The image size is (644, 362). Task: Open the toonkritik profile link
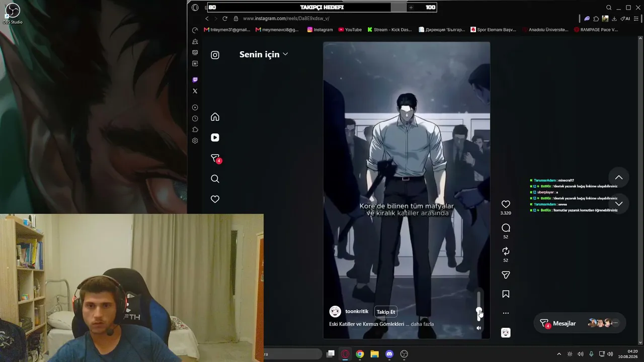(357, 312)
